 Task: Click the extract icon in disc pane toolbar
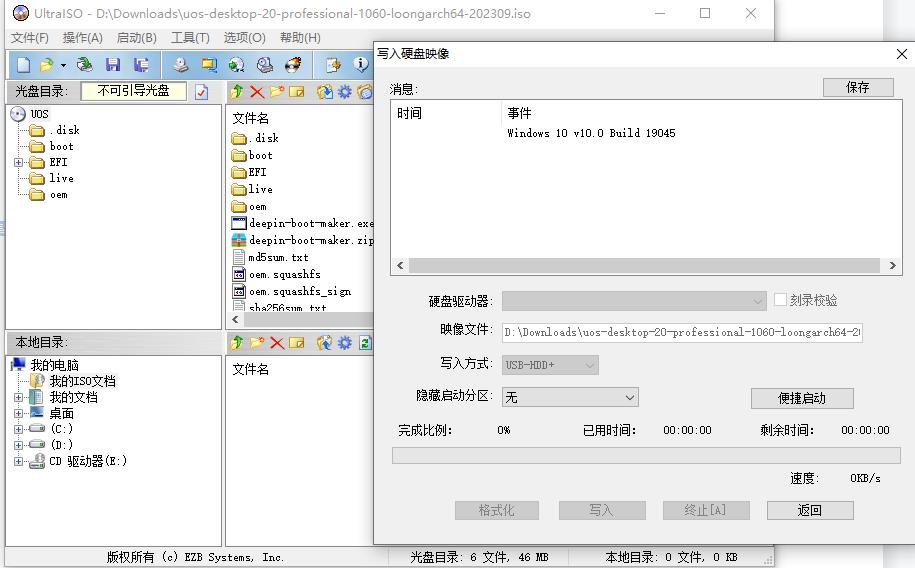[324, 92]
